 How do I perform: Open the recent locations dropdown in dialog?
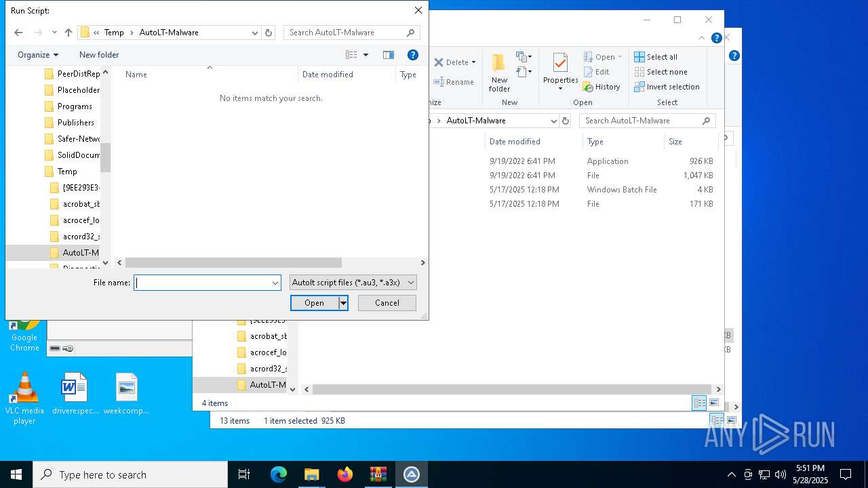[x=54, y=33]
